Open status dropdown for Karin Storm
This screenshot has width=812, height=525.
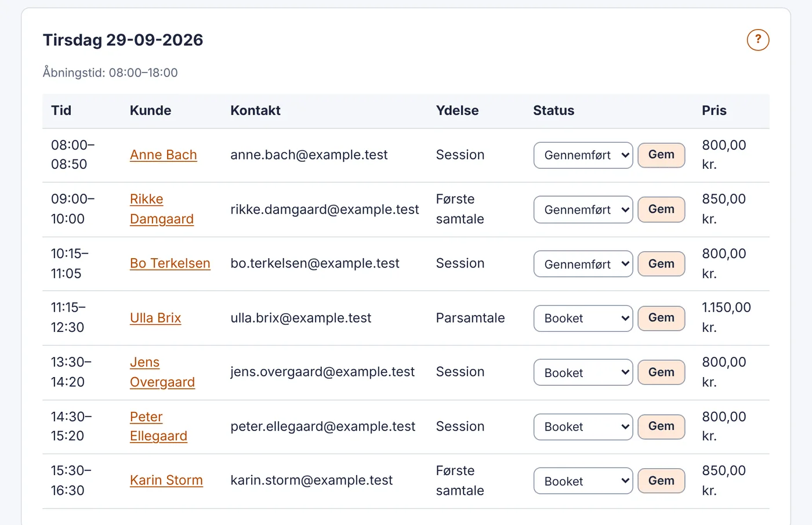pyautogui.click(x=583, y=481)
